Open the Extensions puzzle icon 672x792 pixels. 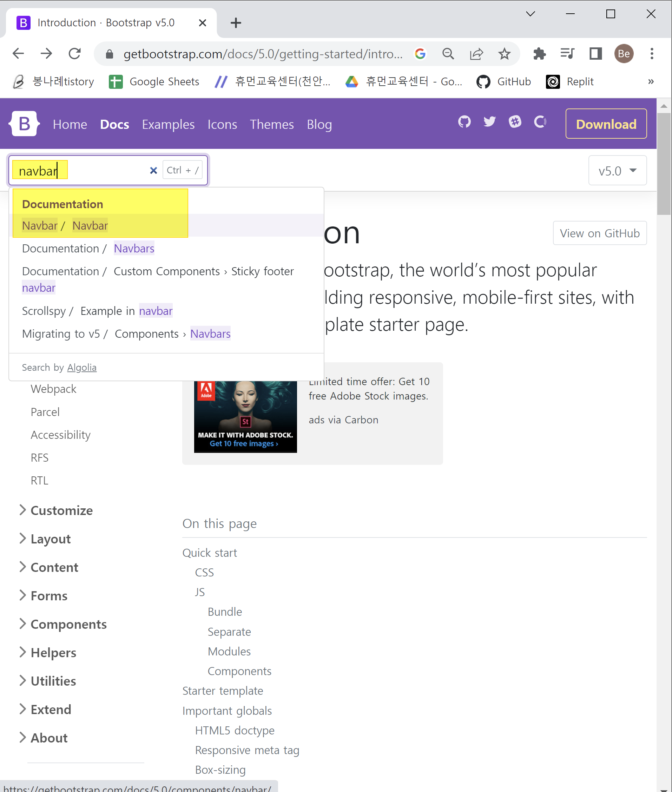[539, 54]
